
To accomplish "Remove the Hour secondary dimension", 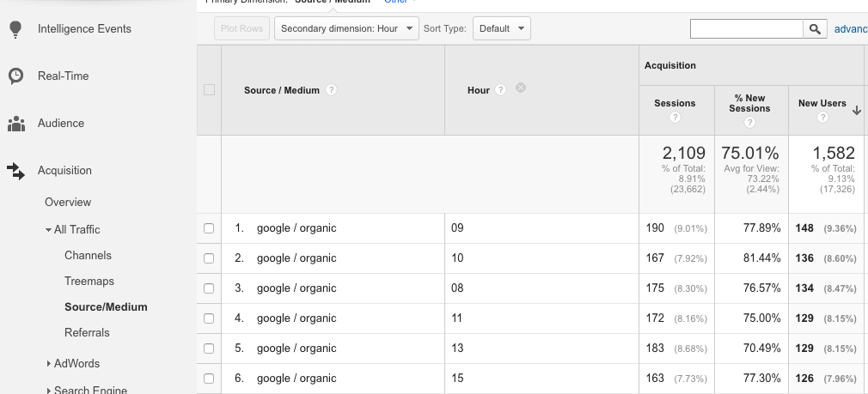I will (x=521, y=88).
